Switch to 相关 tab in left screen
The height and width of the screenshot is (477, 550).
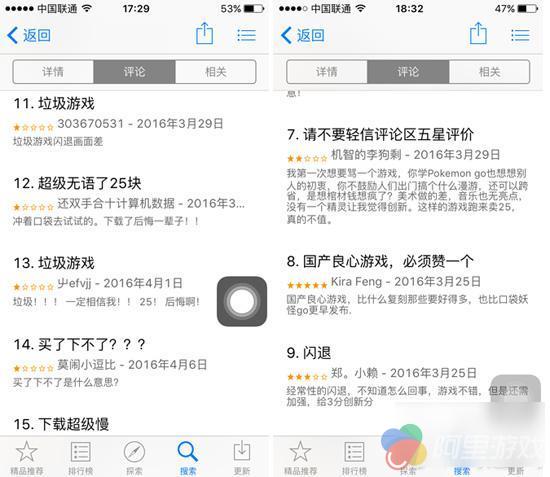tap(215, 72)
